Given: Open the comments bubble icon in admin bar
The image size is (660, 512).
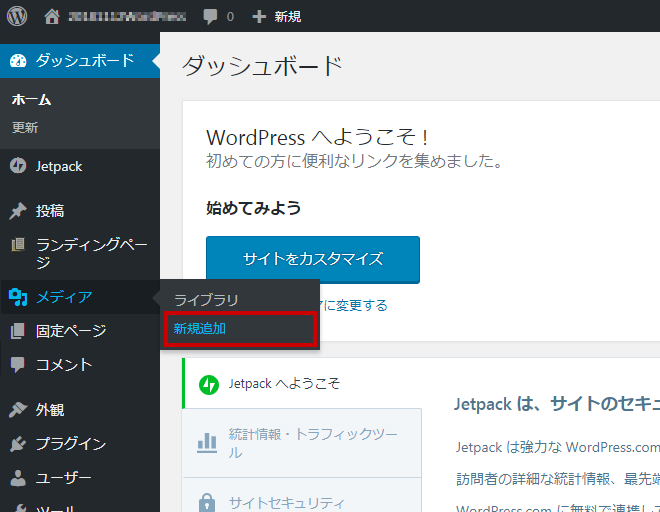Looking at the screenshot, I should tap(210, 17).
